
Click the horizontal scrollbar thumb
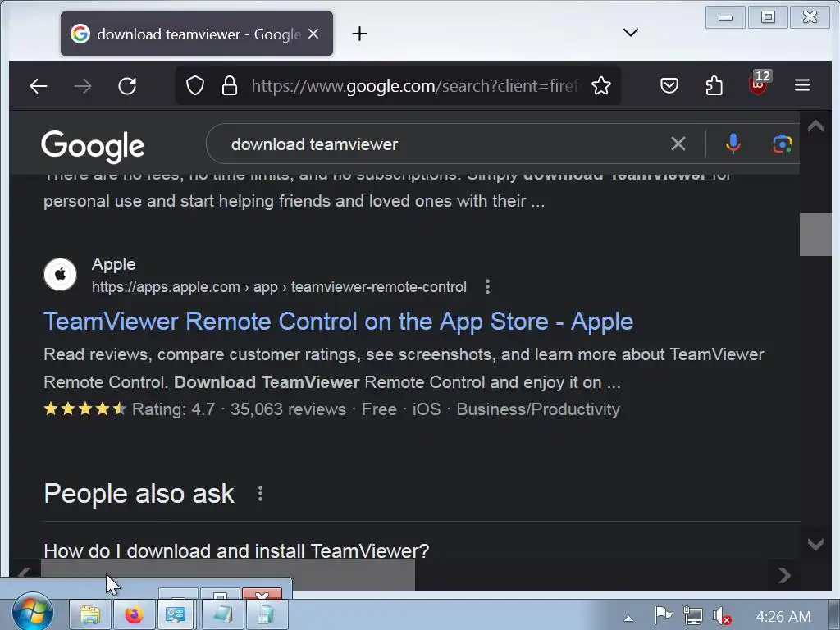pyautogui.click(x=228, y=575)
